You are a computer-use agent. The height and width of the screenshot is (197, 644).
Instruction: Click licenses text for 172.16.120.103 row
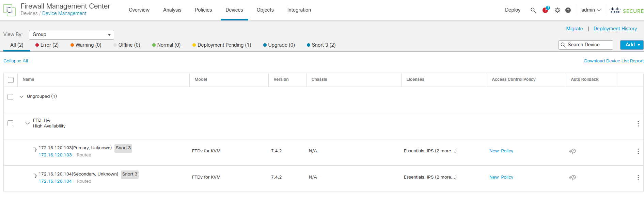(430, 151)
